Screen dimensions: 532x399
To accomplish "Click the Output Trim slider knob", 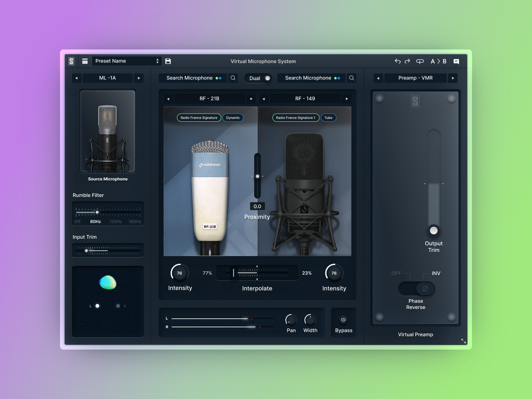I will coord(434,231).
